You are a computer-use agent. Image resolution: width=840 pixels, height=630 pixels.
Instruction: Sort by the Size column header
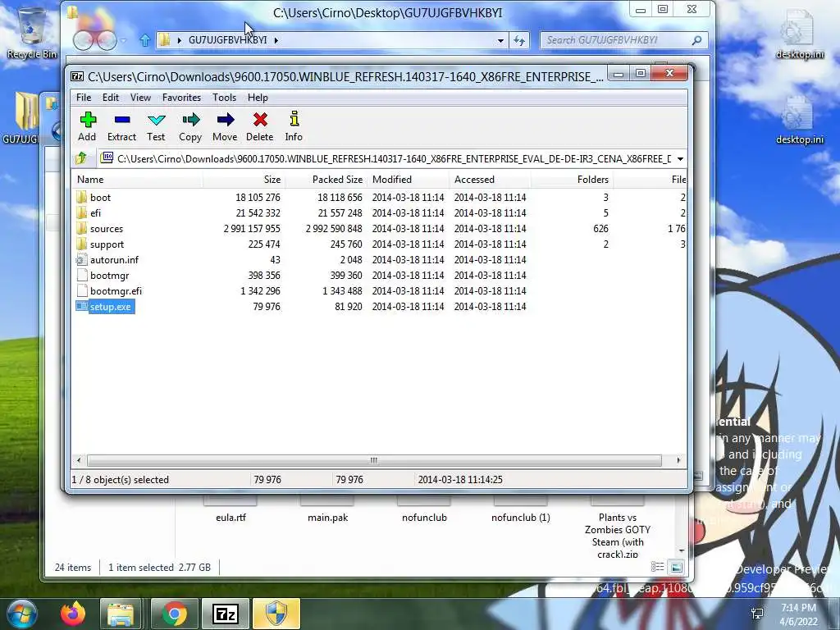click(x=244, y=180)
